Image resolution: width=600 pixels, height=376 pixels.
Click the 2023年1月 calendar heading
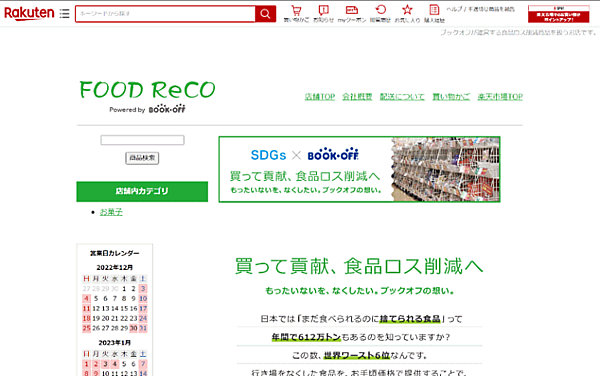(115, 343)
